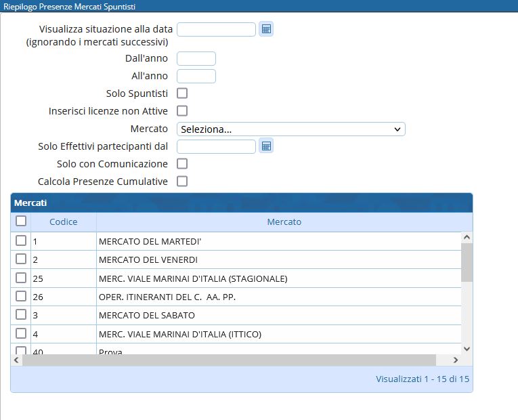518x420 pixels.
Task: Tick checkbox for MERCATO DEL VENERDI
Action: tap(21, 259)
